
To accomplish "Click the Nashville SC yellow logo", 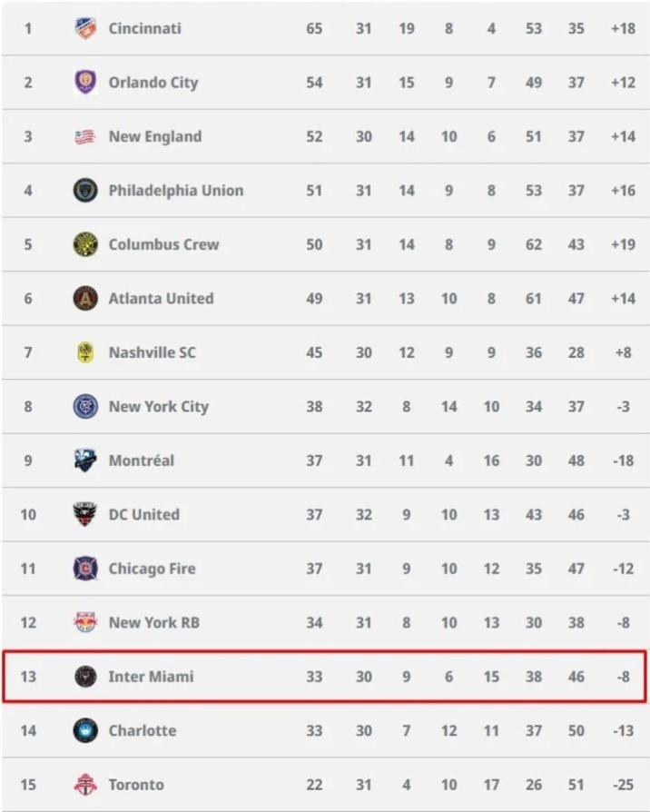I will click(x=85, y=352).
